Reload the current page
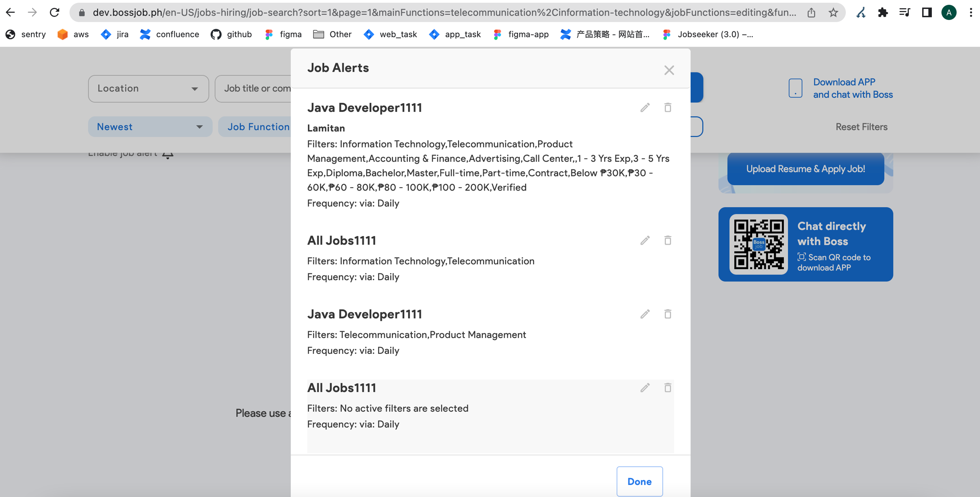 pos(54,12)
